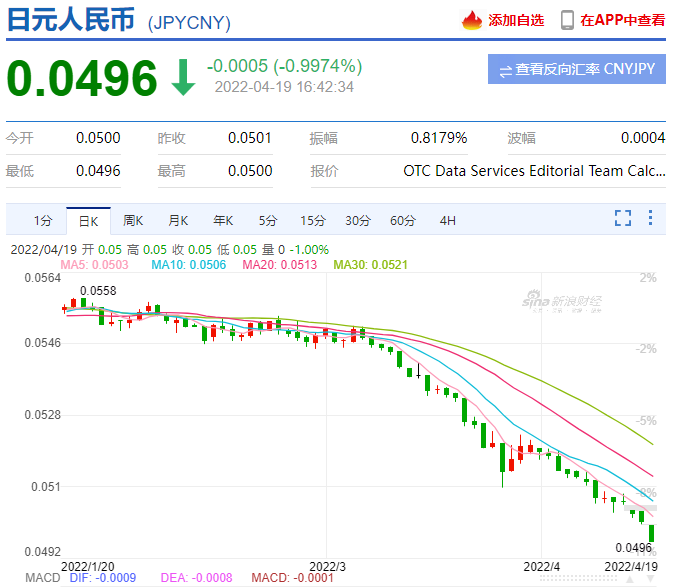Click the chart info line 2022/04/19 开 0.05
This screenshot has width=676, height=587.
coord(169,250)
